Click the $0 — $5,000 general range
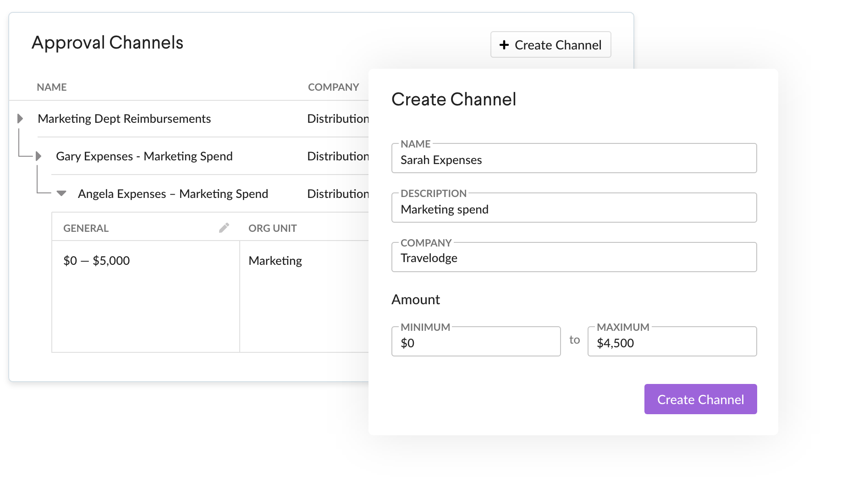Viewport: 847px width, 504px height. coord(96,261)
